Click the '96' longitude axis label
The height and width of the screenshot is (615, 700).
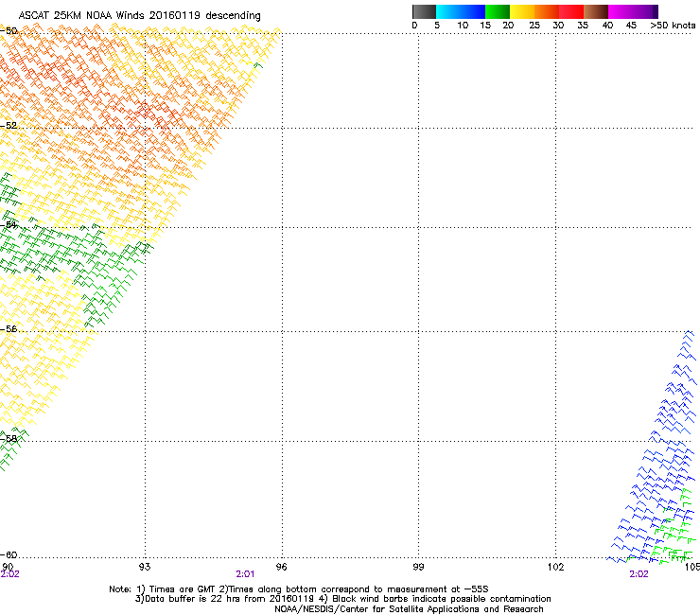click(282, 567)
